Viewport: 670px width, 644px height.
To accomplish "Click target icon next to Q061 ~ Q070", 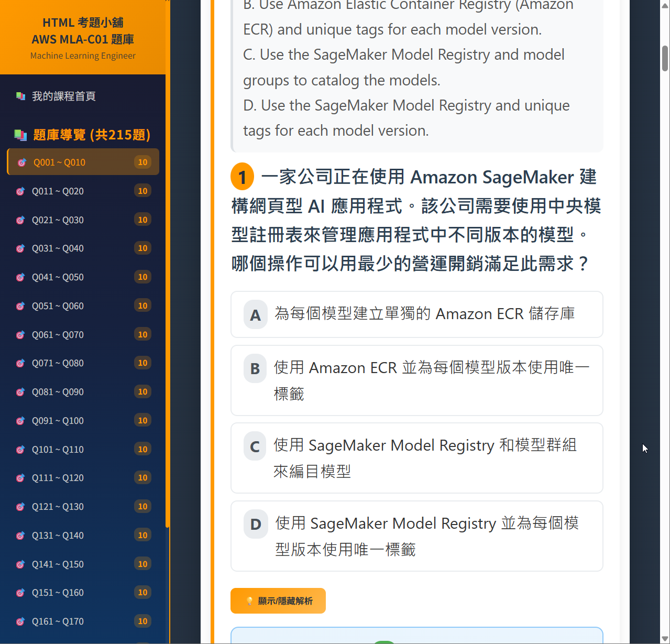I will pos(20,335).
